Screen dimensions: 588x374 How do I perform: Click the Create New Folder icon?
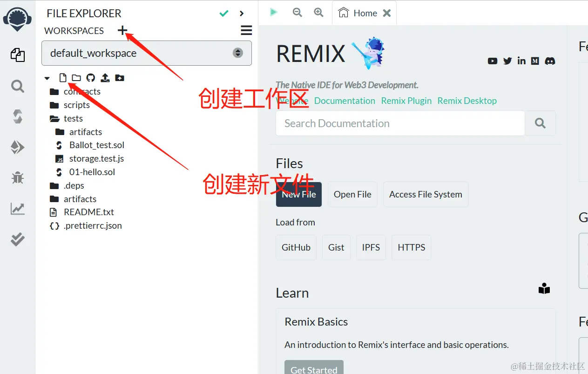pyautogui.click(x=76, y=77)
